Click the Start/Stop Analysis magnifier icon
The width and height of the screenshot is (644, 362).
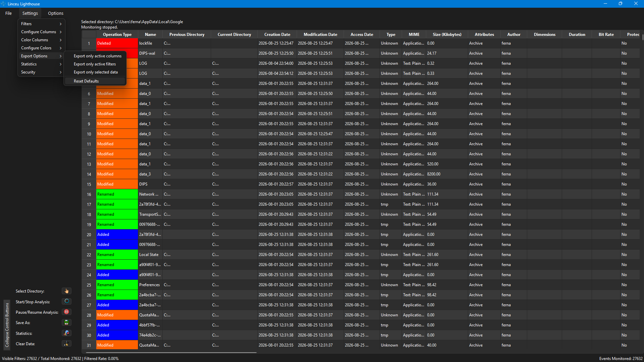click(x=66, y=301)
